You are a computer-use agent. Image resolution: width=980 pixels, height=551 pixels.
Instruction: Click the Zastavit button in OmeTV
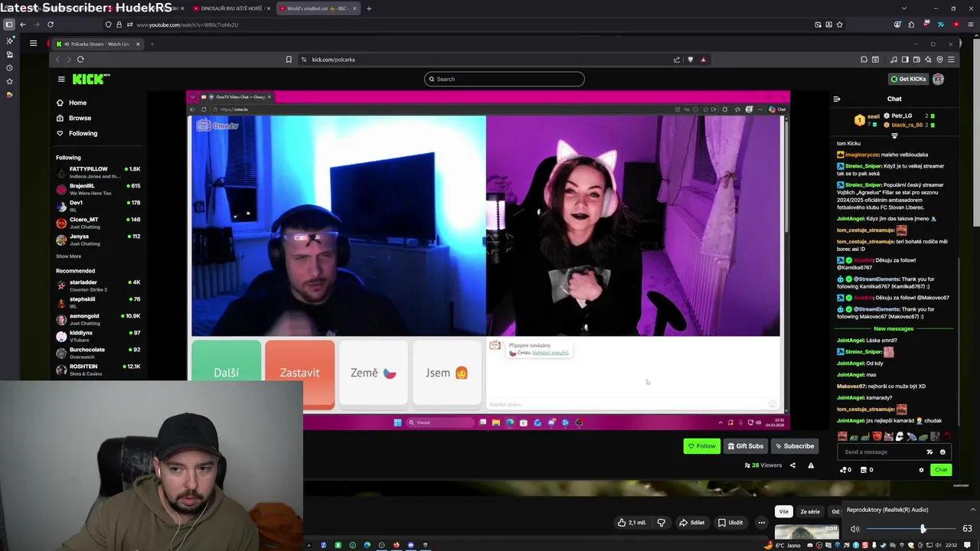[x=299, y=373]
